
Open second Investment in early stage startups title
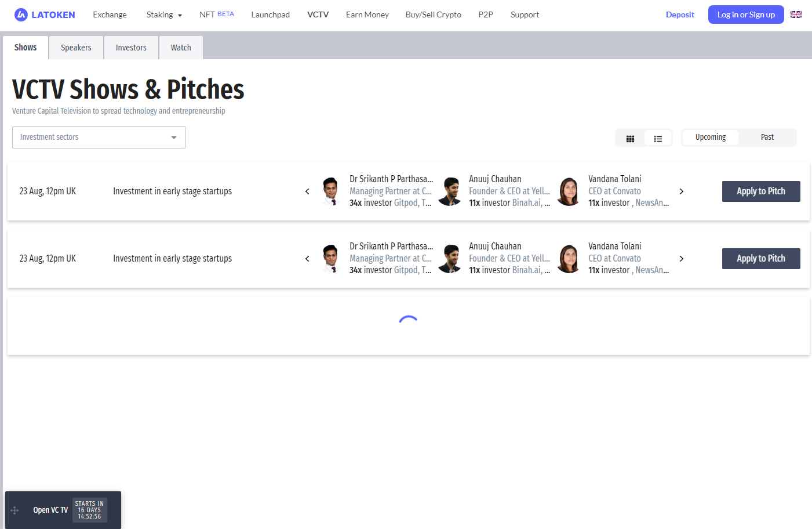tap(172, 259)
